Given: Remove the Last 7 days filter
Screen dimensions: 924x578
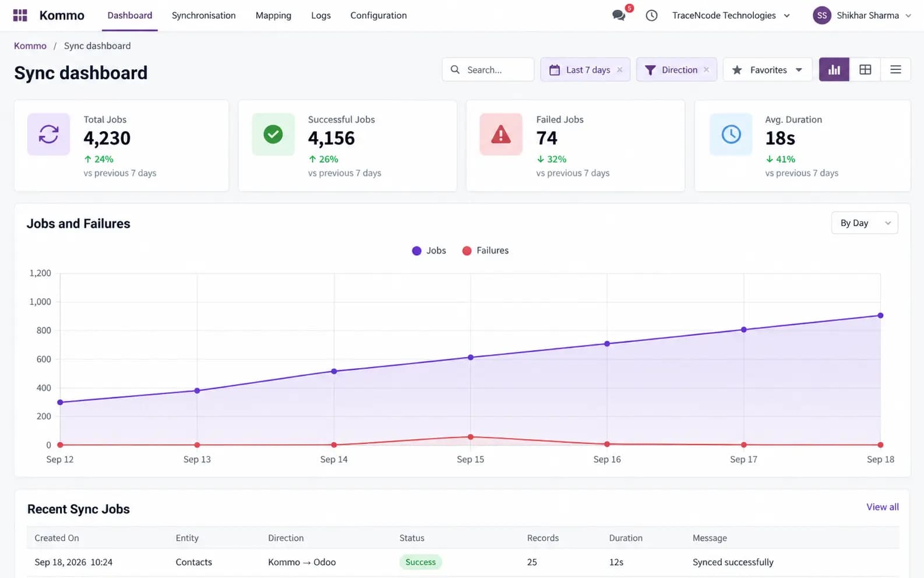Looking at the screenshot, I should [620, 70].
